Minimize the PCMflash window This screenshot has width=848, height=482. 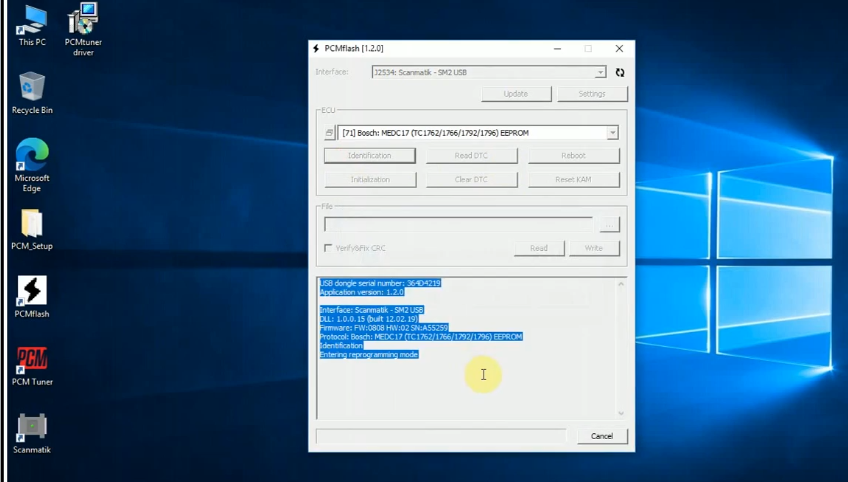(x=558, y=49)
